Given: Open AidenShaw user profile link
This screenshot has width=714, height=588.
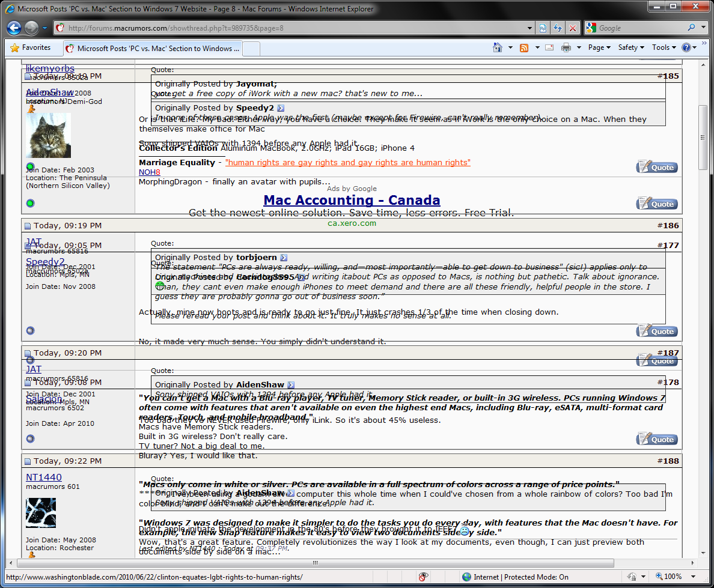Looking at the screenshot, I should click(50, 92).
